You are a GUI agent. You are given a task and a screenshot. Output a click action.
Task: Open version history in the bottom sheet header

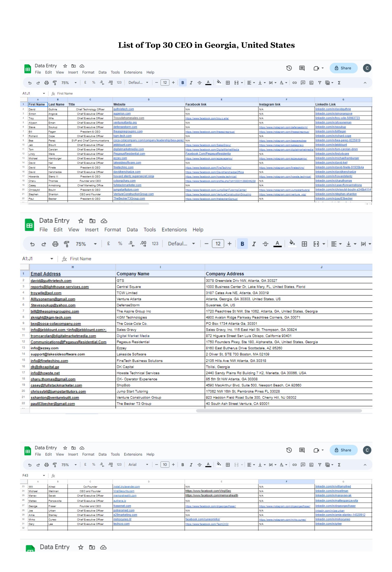click(289, 450)
